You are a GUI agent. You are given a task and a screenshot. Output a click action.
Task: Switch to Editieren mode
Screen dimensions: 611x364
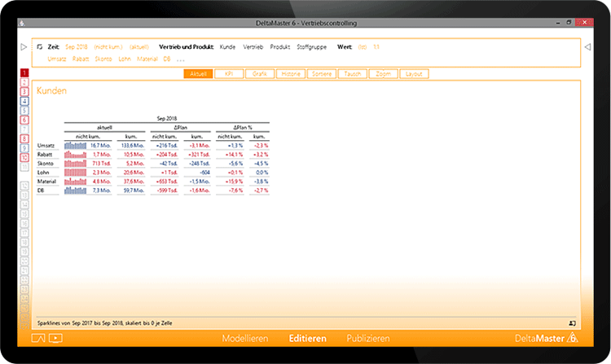[307, 338]
